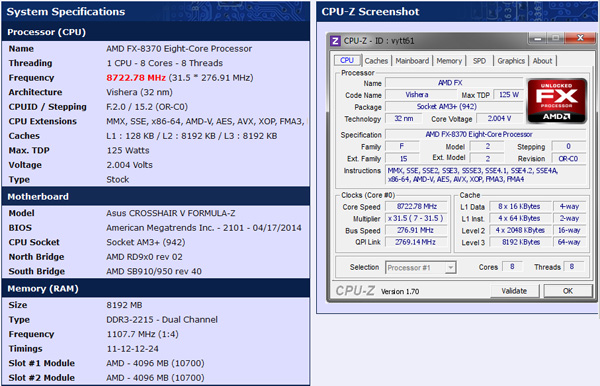Click the L1 Inst. value 4 x 64 KBytes
The image size is (600, 386).
[x=520, y=218]
